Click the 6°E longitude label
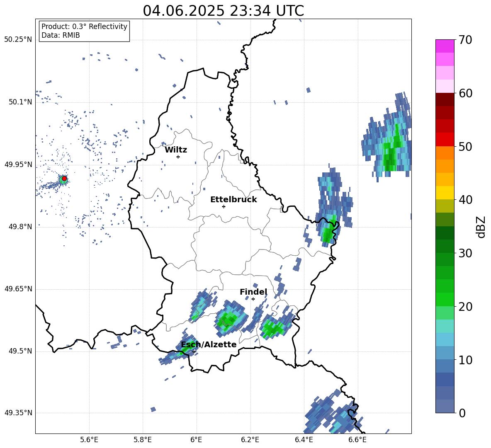The image size is (491, 448). pyautogui.click(x=196, y=440)
